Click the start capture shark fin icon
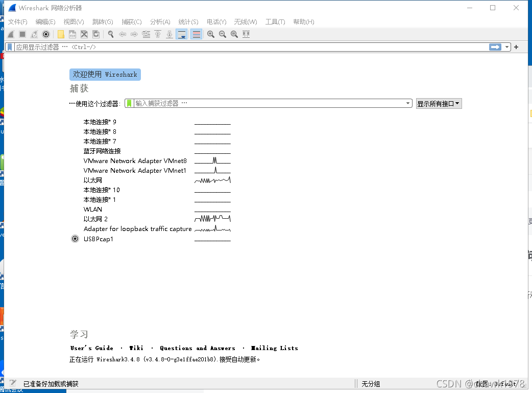This screenshot has width=532, height=393. [x=11, y=34]
